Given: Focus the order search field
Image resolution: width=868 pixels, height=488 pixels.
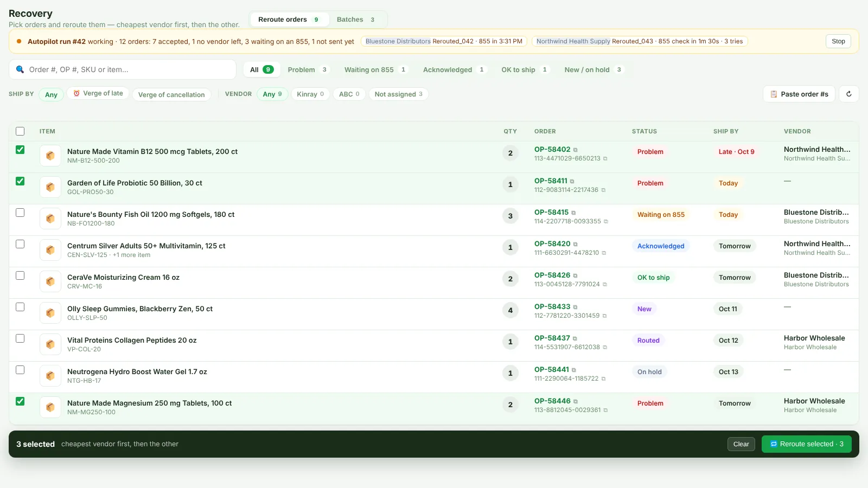Looking at the screenshot, I should coord(123,69).
